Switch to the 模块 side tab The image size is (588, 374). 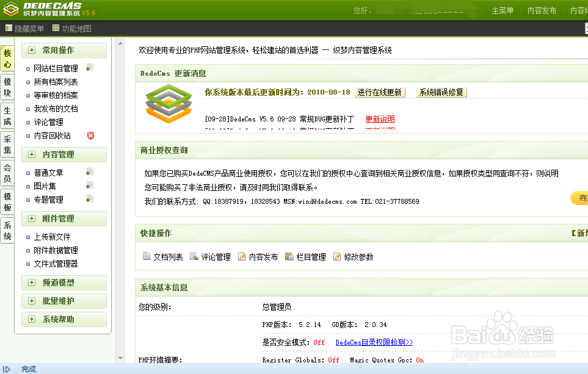(x=7, y=87)
